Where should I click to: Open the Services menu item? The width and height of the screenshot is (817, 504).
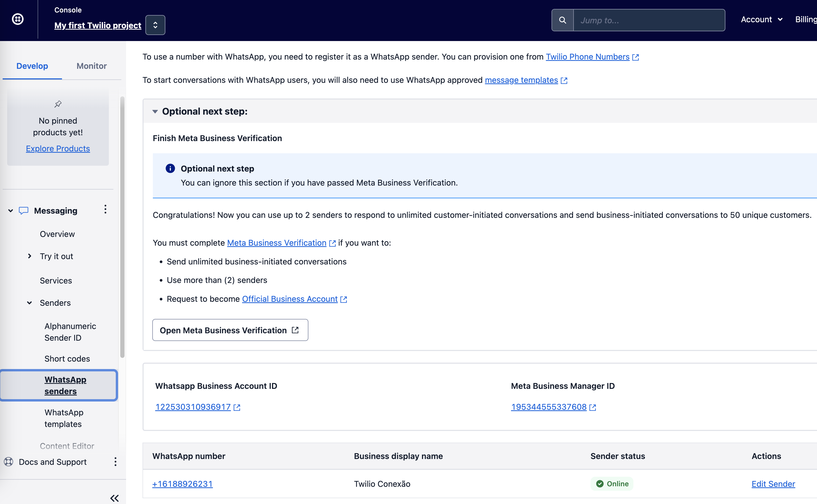click(56, 281)
